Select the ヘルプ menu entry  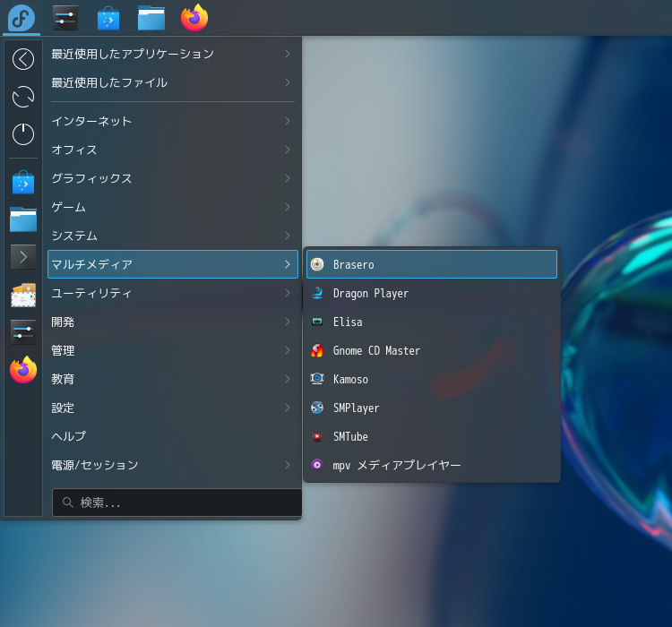(x=173, y=436)
